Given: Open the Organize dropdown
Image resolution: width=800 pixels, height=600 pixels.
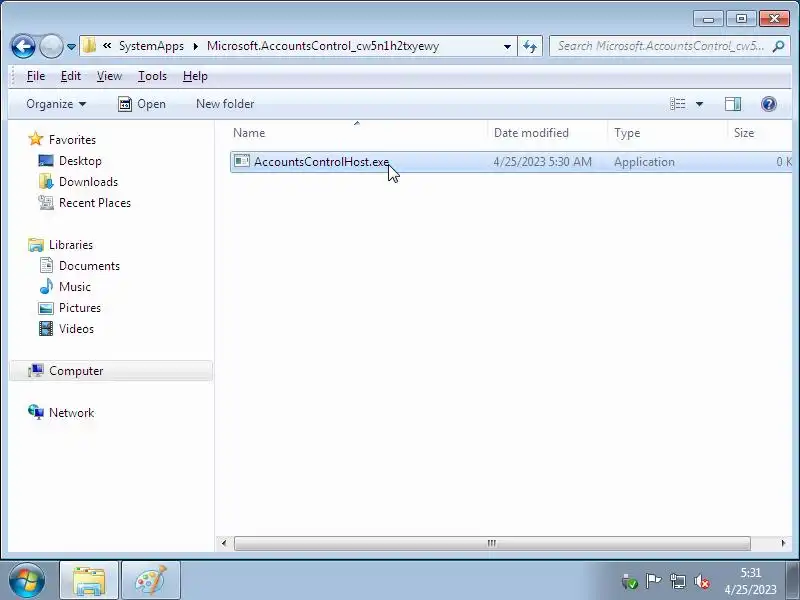Looking at the screenshot, I should [x=56, y=104].
